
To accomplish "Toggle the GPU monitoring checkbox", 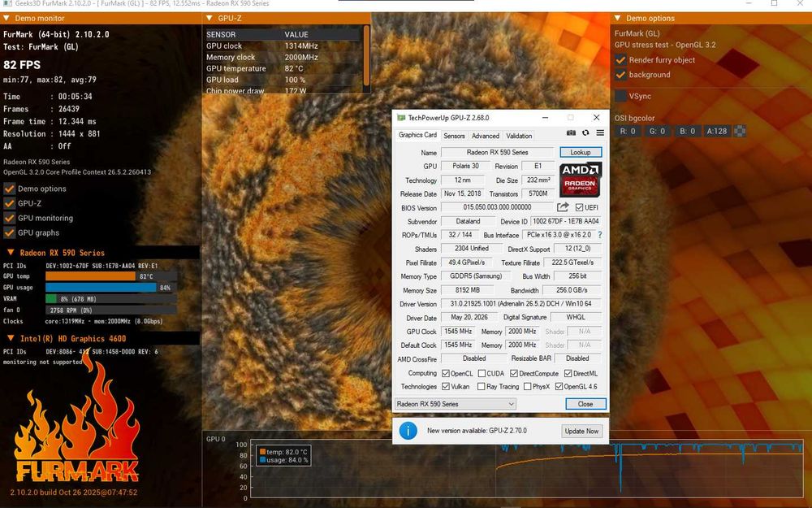I will 9,218.
